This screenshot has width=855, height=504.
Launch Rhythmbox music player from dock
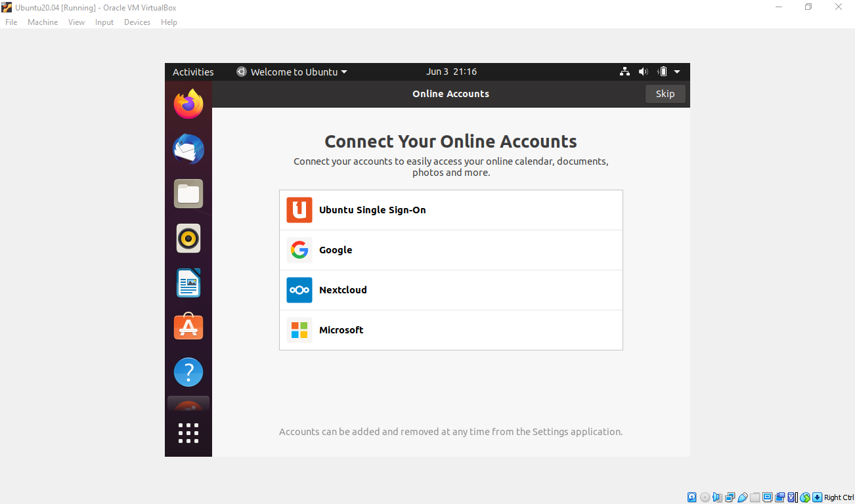point(188,238)
